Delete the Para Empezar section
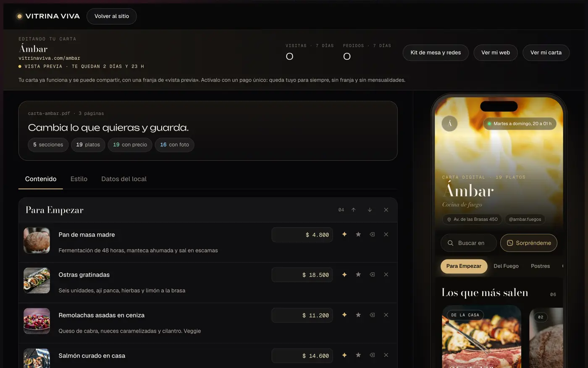588x368 pixels. 386,210
